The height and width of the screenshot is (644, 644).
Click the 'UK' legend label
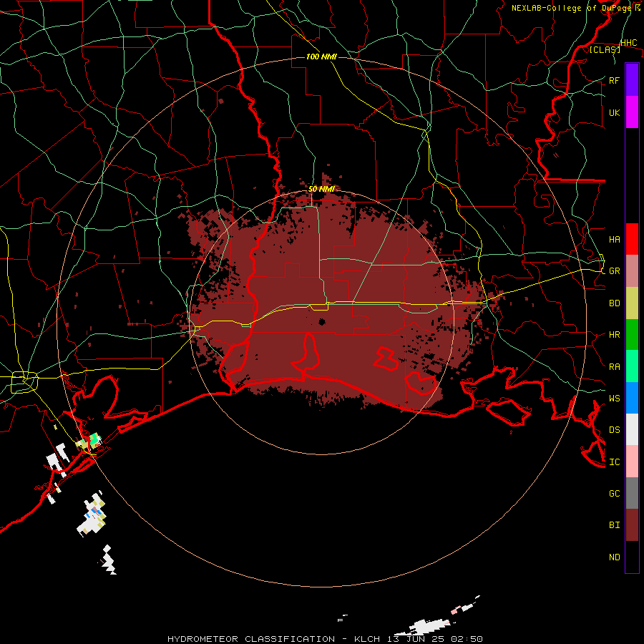pyautogui.click(x=614, y=112)
